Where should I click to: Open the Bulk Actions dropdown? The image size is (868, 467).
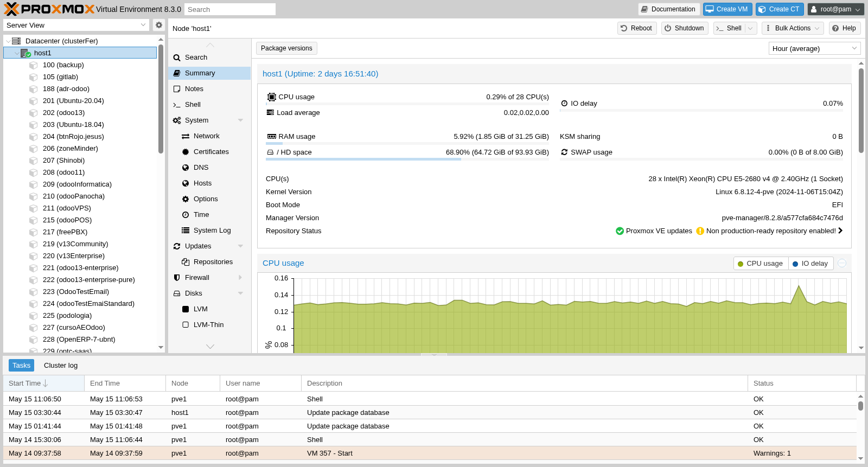coord(793,28)
